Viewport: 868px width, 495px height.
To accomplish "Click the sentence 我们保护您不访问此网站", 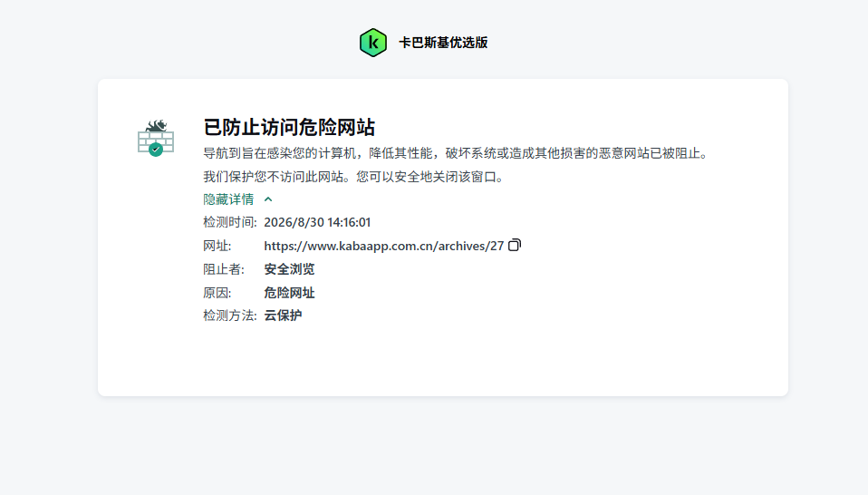I will coord(354,177).
